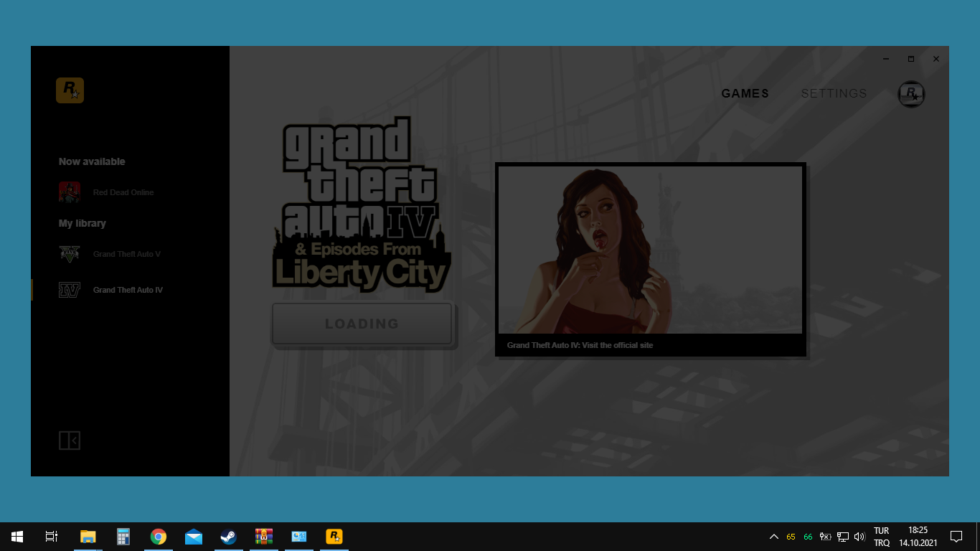Viewport: 980px width, 551px height.
Task: Collapse the sidebar with the panel toggle icon
Action: coord(70,440)
